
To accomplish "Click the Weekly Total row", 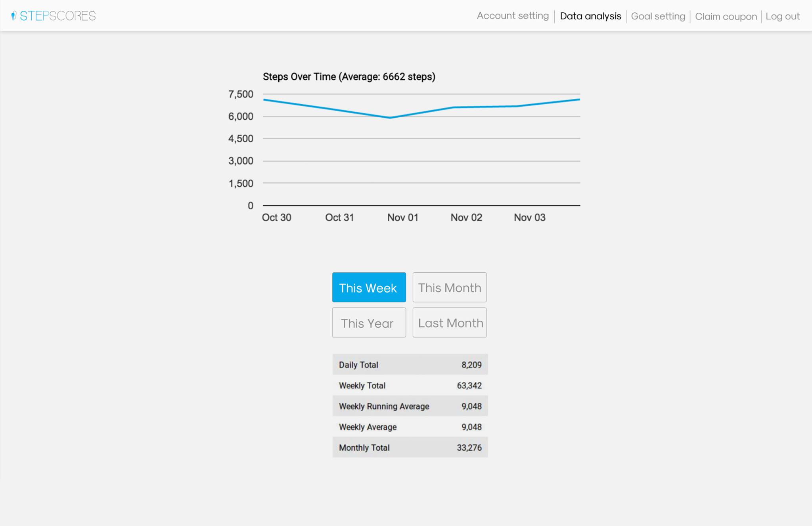I will click(x=410, y=385).
